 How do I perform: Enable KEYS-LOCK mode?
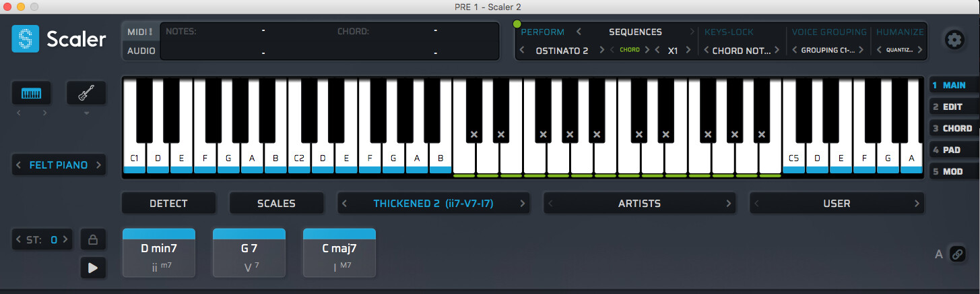click(729, 32)
